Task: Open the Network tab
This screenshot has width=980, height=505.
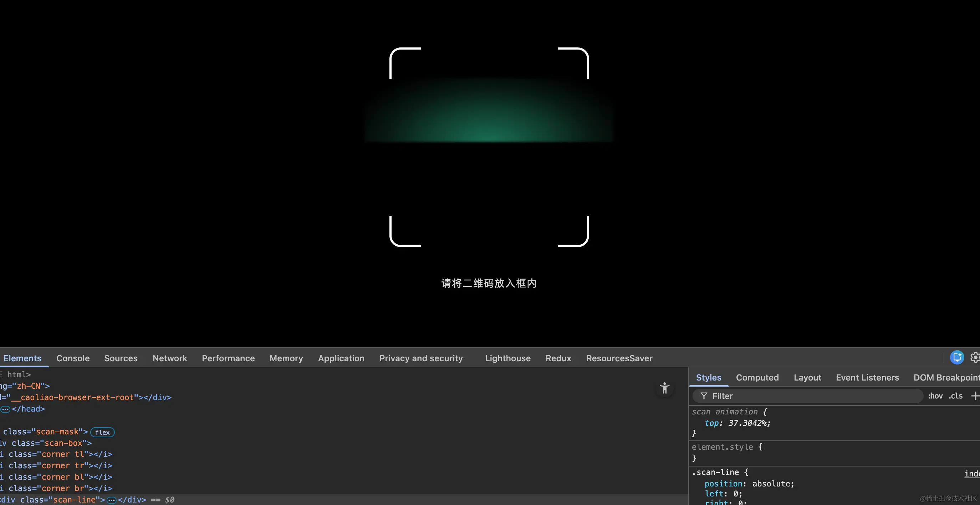Action: coord(170,358)
